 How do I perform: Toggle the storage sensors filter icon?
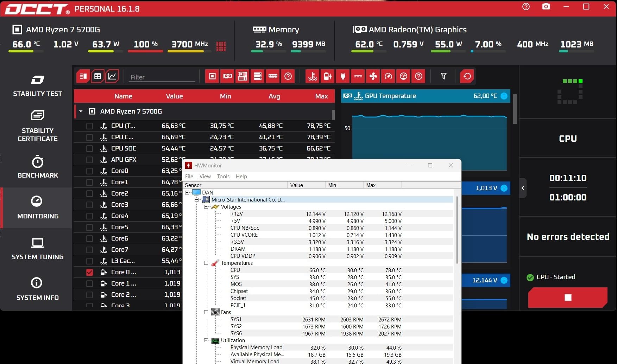(258, 76)
